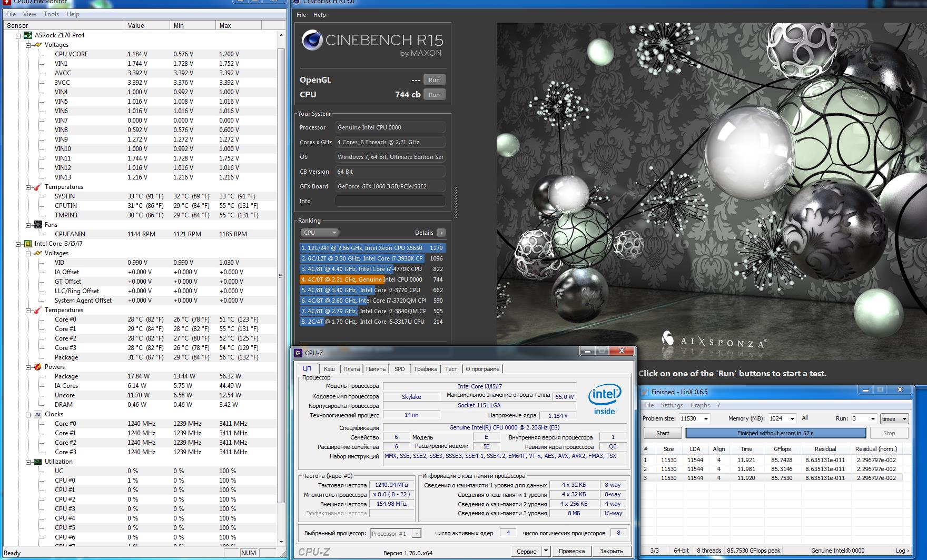Collapse the ASRock Z170 Pro4 tree node
This screenshot has width=927, height=560.
(x=18, y=36)
